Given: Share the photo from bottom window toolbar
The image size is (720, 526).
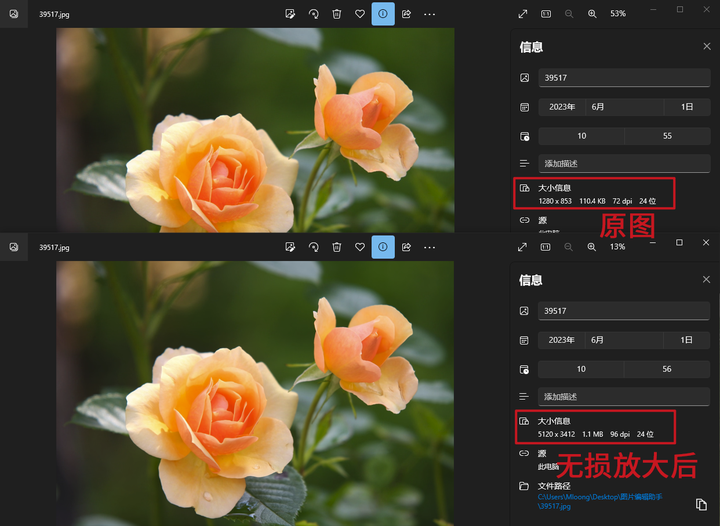Looking at the screenshot, I should 406,247.
